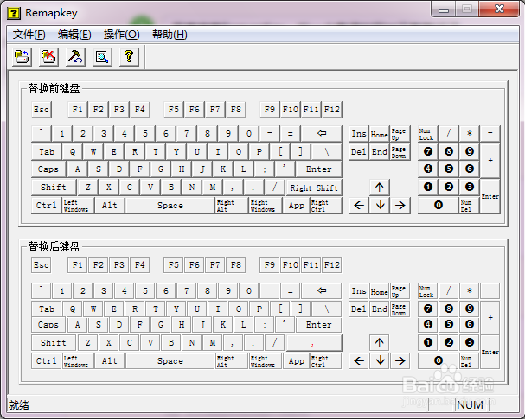The image size is (525, 420).
Task: Open the 操作(O) menu
Action: point(121,35)
